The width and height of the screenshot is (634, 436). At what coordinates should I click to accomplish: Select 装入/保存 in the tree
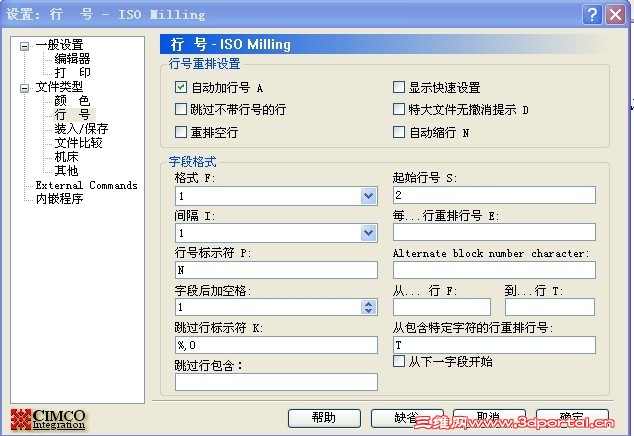81,129
